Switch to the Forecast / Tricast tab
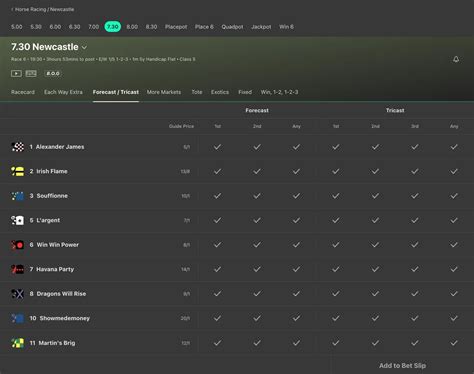 [x=116, y=92]
